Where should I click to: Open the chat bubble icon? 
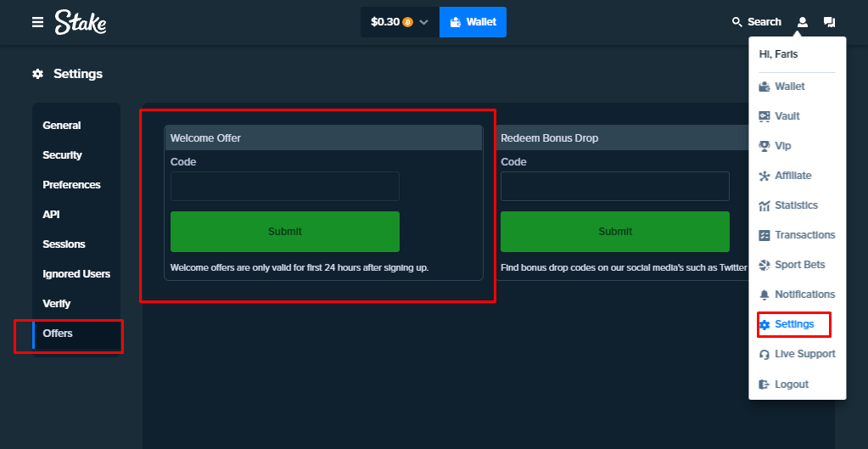point(829,22)
